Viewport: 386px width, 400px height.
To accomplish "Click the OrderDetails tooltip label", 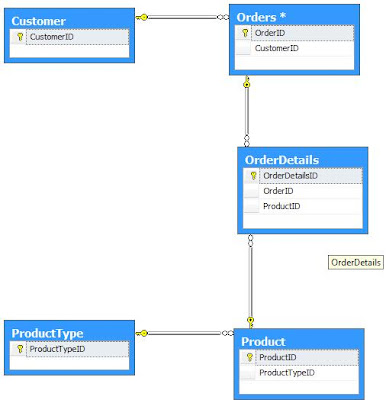I will pyautogui.click(x=356, y=263).
